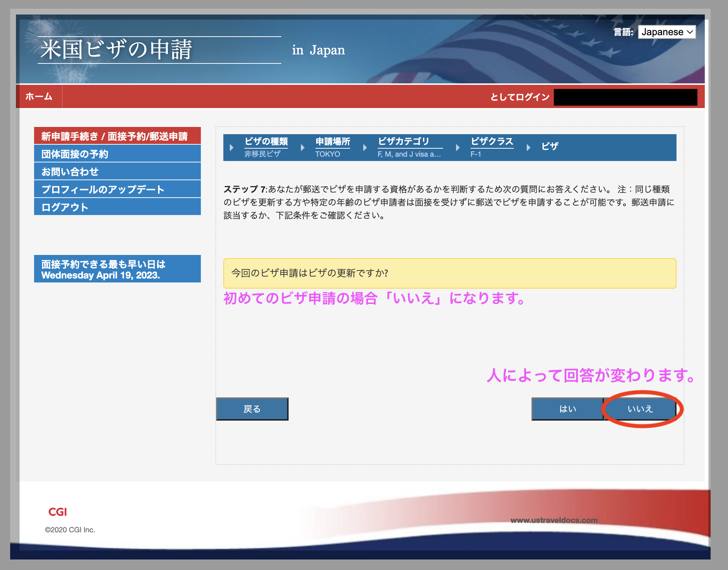Go to ホーム in red navigation bar
Image resolution: width=728 pixels, height=570 pixels.
tap(39, 96)
